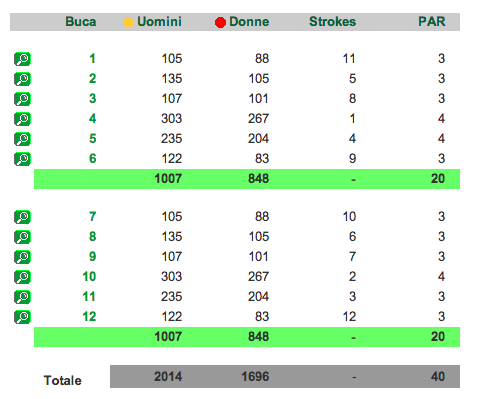Click the red Donne tee marker
This screenshot has width=477, height=399.
point(220,23)
